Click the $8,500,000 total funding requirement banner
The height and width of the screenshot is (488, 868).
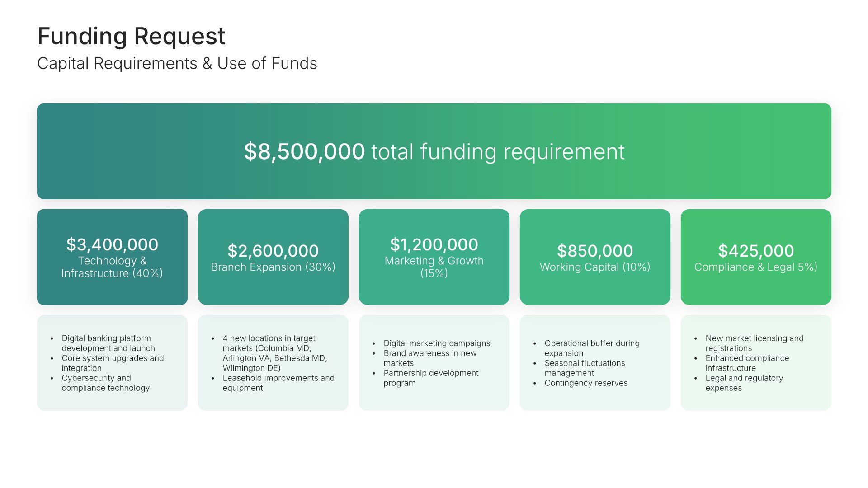pos(434,151)
